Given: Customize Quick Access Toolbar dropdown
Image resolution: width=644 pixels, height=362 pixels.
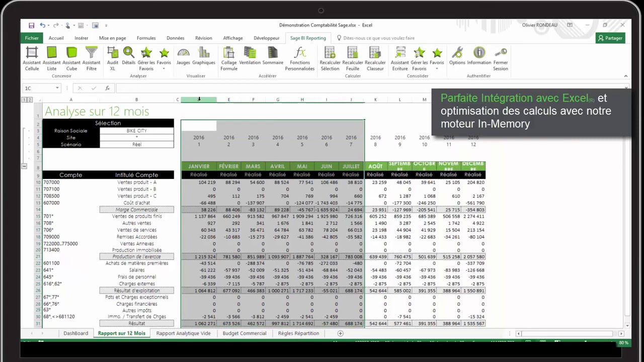Looking at the screenshot, I should [106, 25].
